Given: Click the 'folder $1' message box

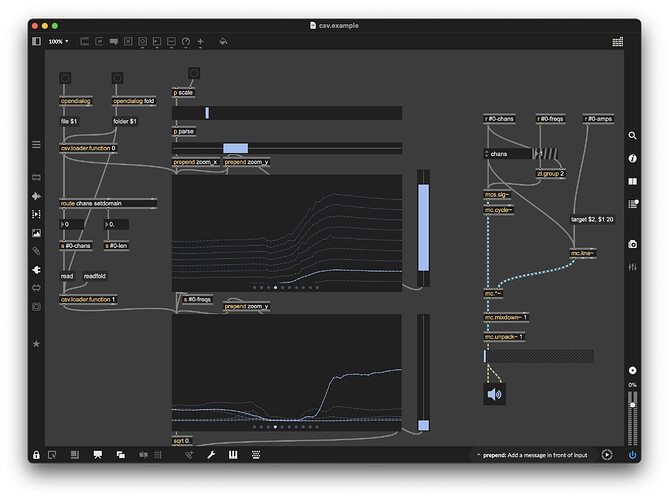Looking at the screenshot, I should [125, 121].
